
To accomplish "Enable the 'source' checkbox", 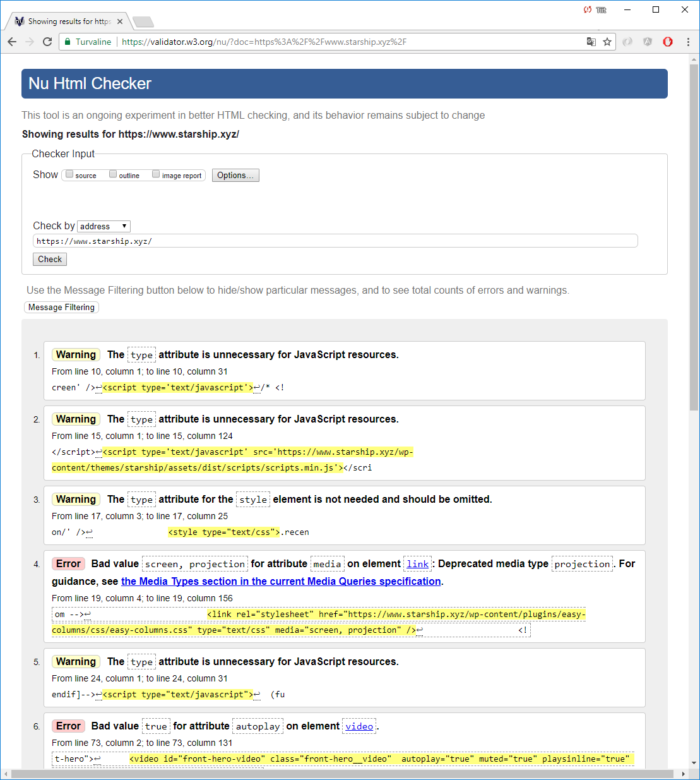I will [x=70, y=174].
